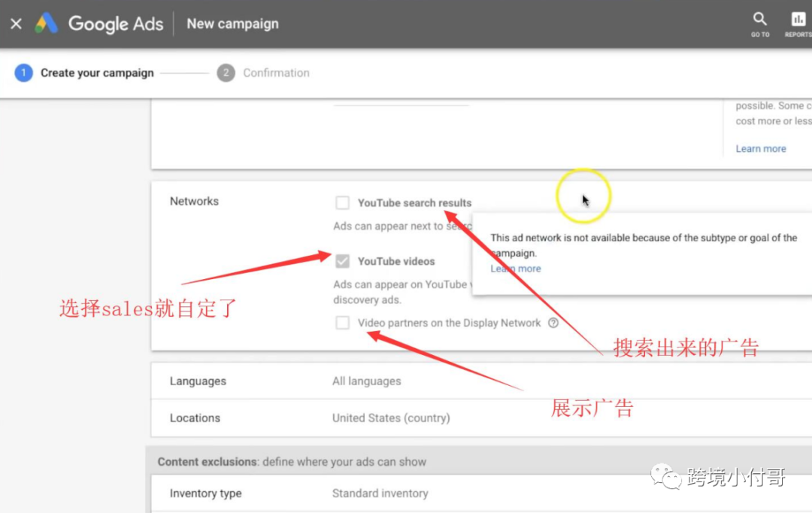Image resolution: width=812 pixels, height=513 pixels.
Task: Expand the Inventory type row
Action: pyautogui.click(x=482, y=493)
